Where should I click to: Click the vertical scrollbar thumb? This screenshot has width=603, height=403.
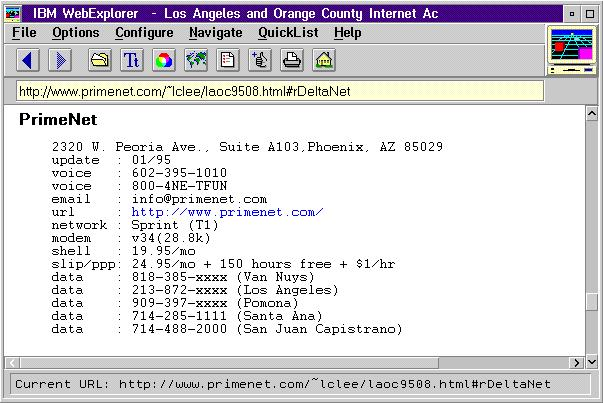(x=591, y=302)
